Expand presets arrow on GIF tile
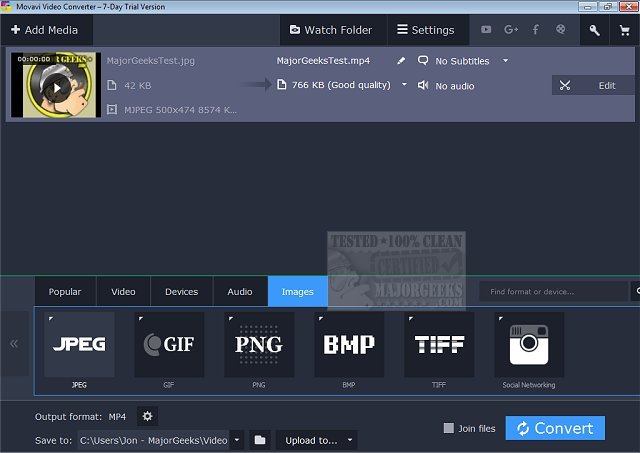Viewport: 640px width, 453px height. coord(141,318)
